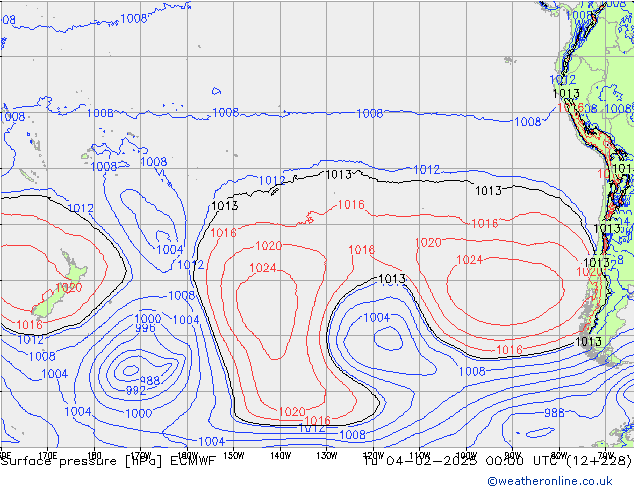The image size is (634, 490).
Task: Click the 130W longitude label
Action: [327, 454]
